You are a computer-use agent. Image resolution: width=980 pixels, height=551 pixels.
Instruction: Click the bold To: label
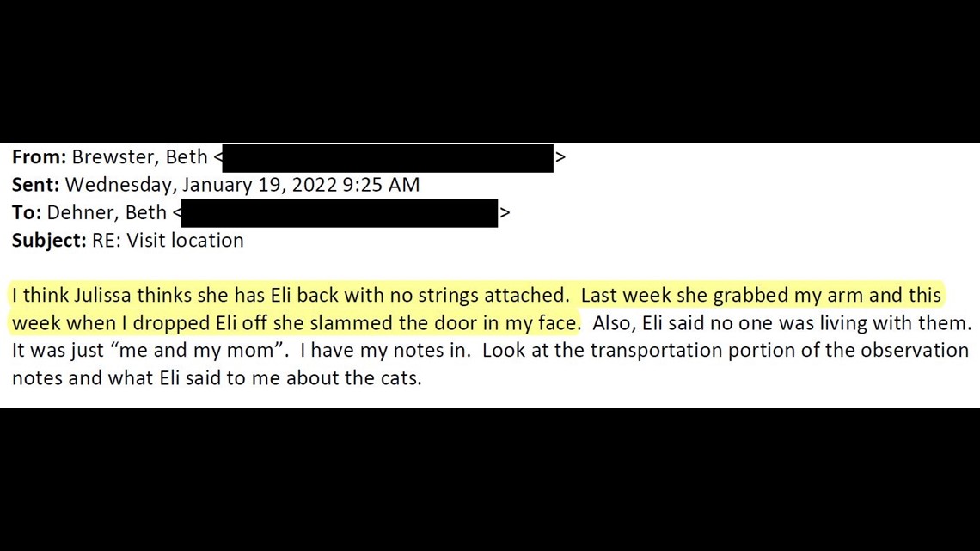27,213
